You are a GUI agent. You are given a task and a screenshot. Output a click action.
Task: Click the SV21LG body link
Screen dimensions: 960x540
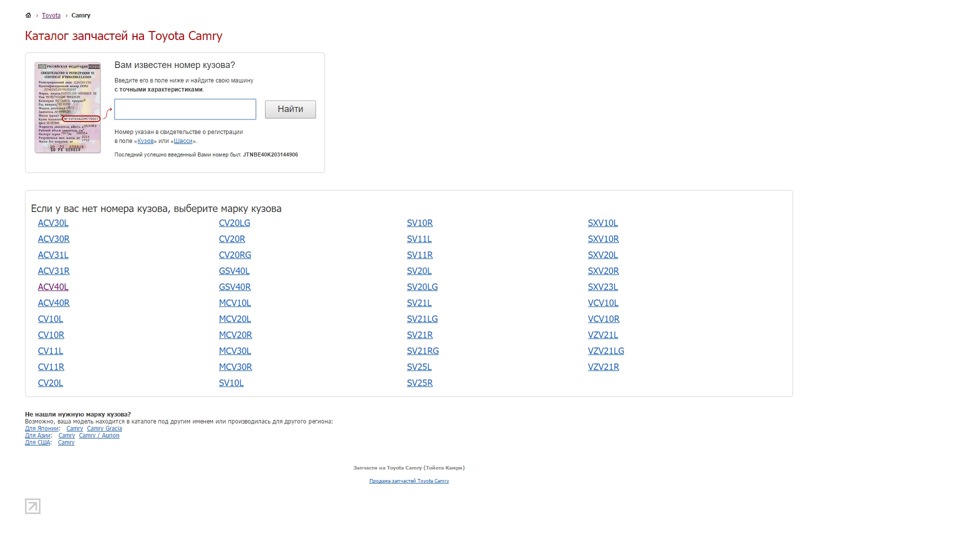click(x=422, y=319)
